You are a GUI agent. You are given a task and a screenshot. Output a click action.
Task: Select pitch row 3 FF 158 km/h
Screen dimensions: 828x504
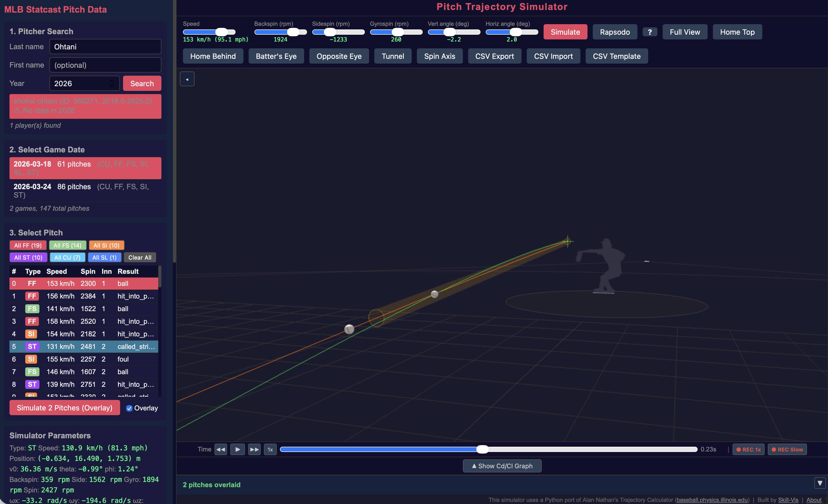click(x=84, y=321)
